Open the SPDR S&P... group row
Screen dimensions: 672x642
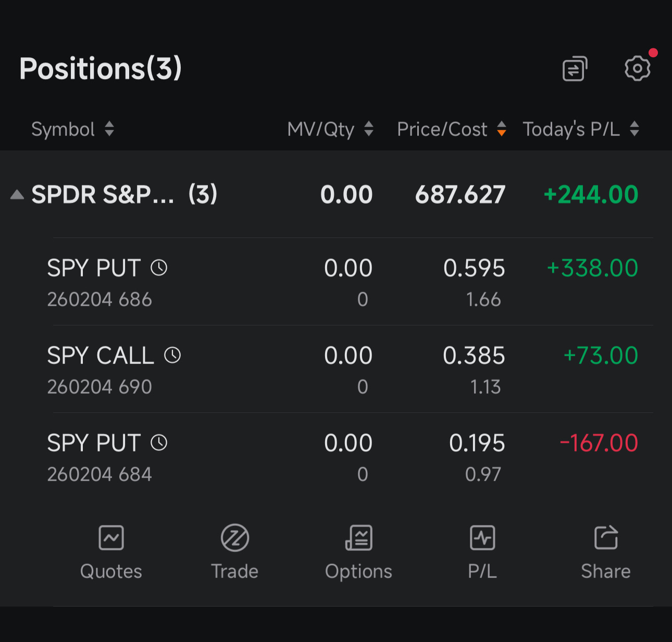tap(336, 195)
